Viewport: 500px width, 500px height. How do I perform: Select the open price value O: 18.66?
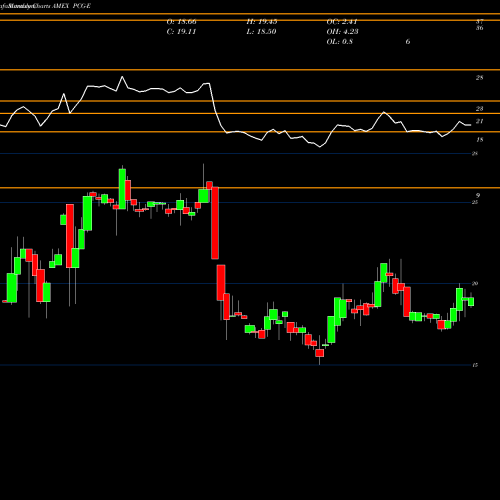tap(181, 22)
